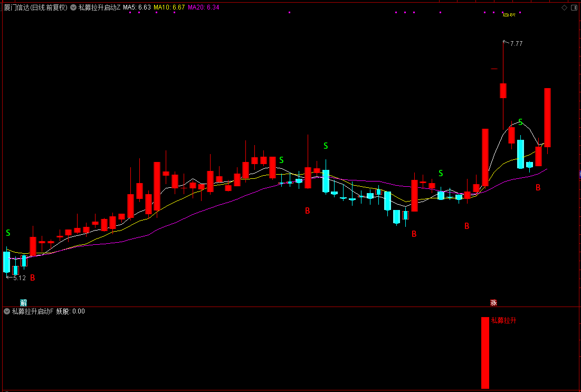This screenshot has width=581, height=392.
Task: Click the last tall red candlestick
Action: tap(547, 117)
